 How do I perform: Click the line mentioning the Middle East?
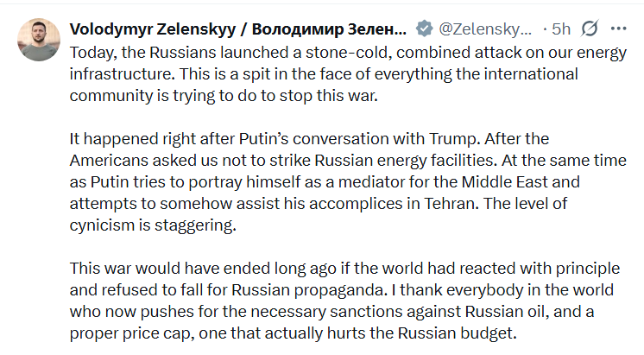click(325, 182)
